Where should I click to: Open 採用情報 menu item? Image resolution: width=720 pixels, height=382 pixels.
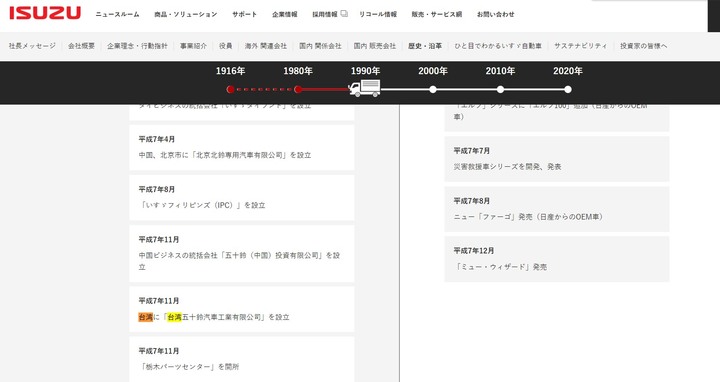point(325,14)
